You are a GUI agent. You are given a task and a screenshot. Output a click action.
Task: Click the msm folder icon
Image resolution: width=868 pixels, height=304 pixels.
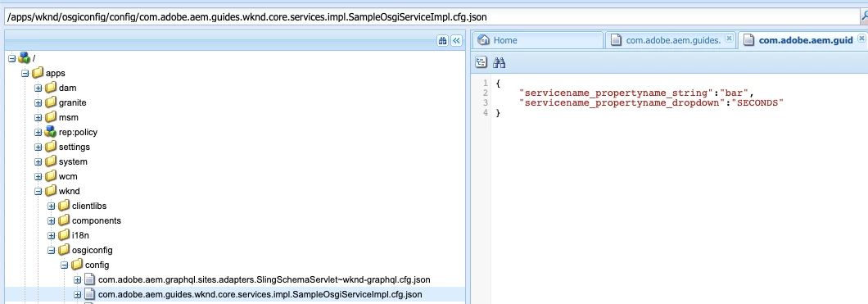51,117
